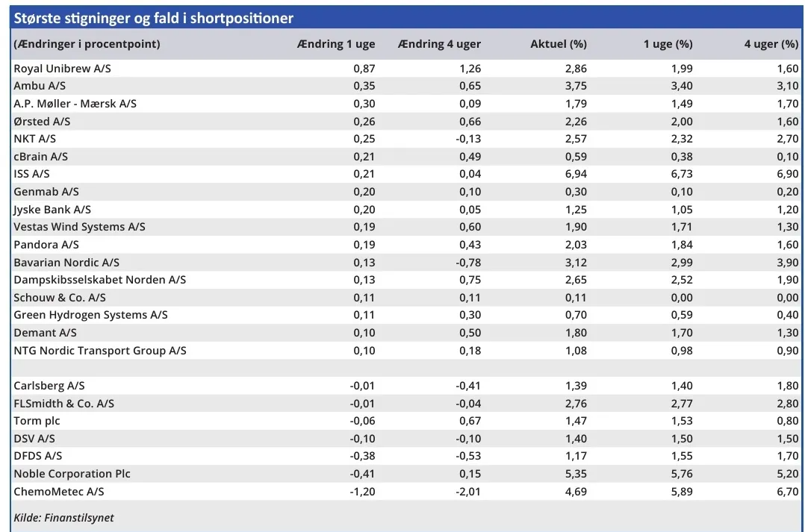Click Bavarian Nordic's 4-week change of -0,78
805x532 pixels.
468,262
